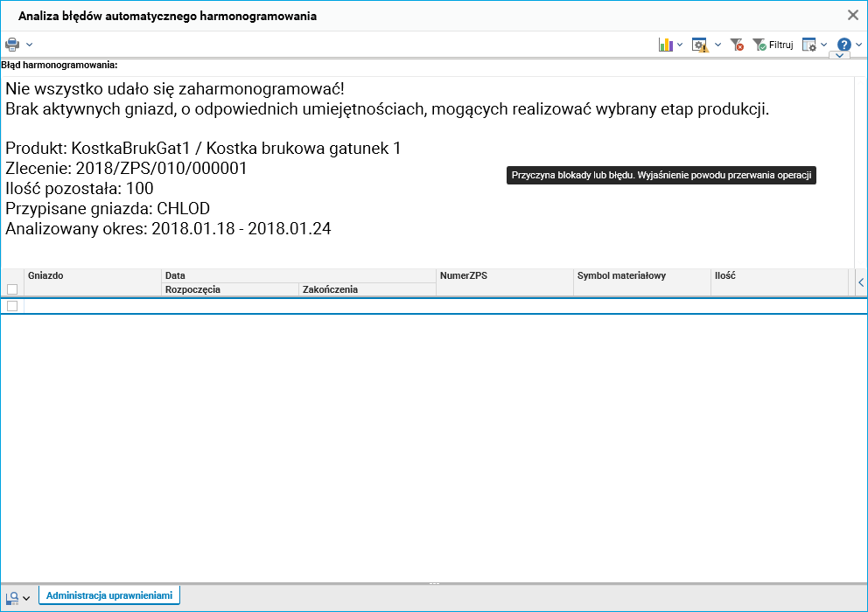Click the 'Błąd harmonogramowania:' label
This screenshot has width=868, height=612.
coord(59,65)
